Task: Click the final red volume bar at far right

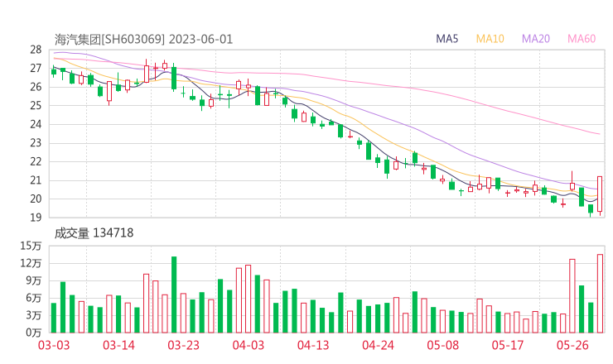Action: (x=600, y=294)
